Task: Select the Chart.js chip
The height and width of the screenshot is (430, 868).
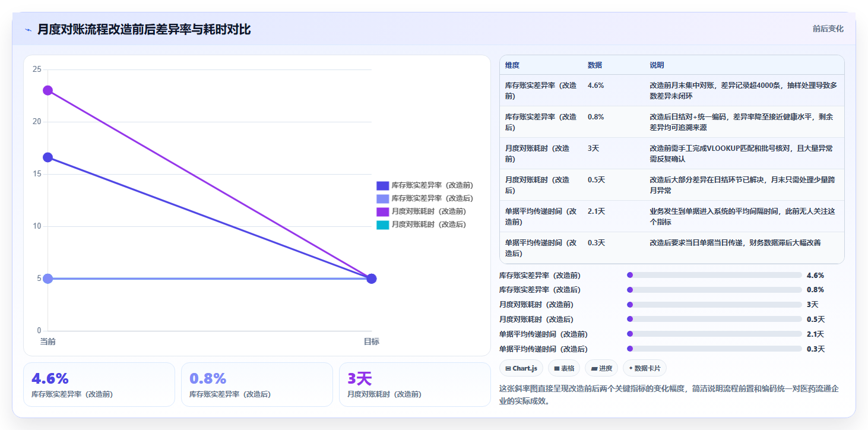Action: pos(521,368)
